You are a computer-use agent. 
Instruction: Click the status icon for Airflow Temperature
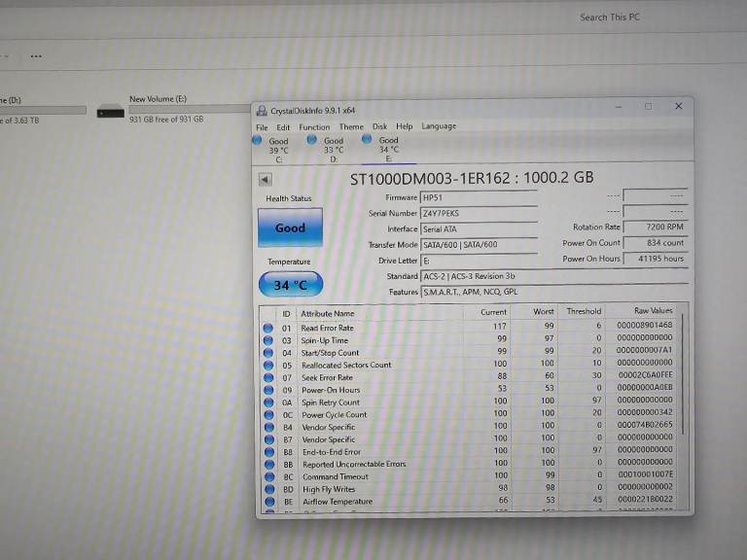tap(270, 502)
